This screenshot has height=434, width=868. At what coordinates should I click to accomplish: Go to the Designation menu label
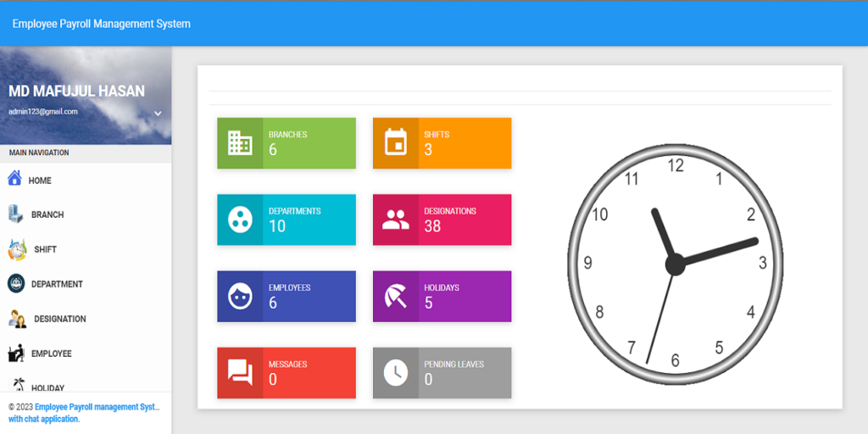point(59,319)
